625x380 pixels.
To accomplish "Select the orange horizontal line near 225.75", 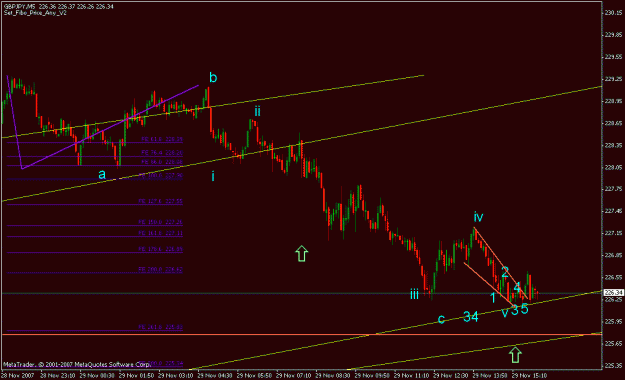I will (x=302, y=335).
